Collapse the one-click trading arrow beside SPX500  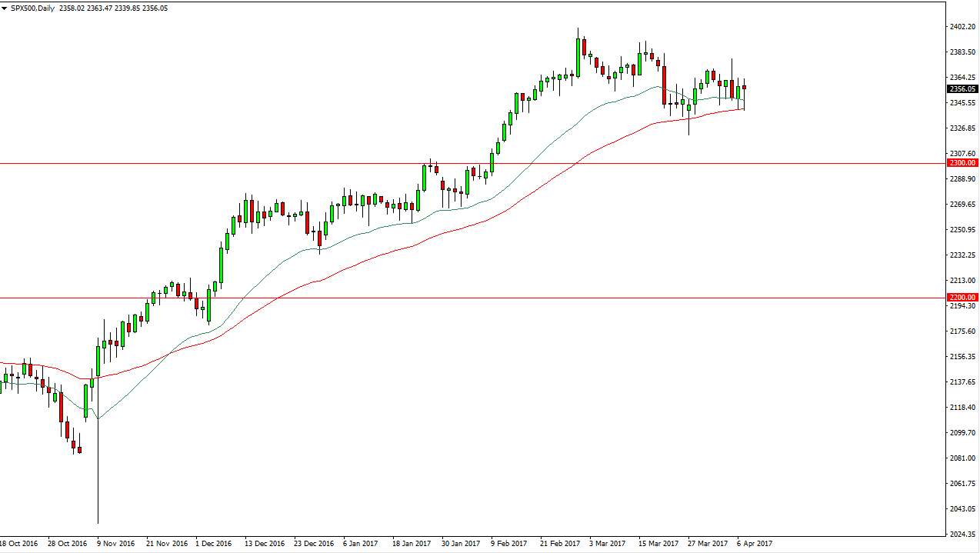(4, 8)
